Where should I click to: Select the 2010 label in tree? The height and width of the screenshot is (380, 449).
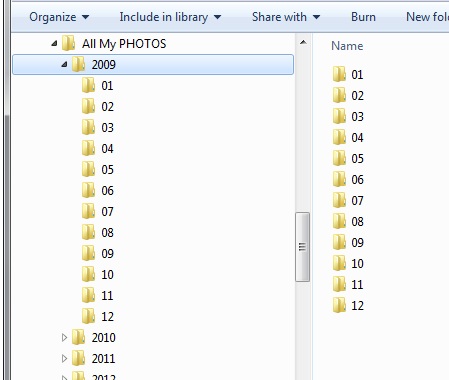point(104,338)
